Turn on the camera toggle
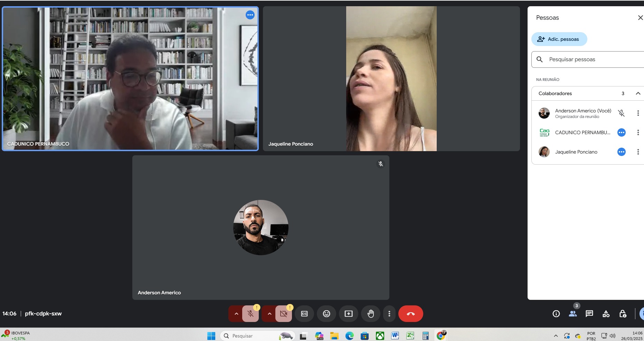The height and width of the screenshot is (341, 644). click(x=284, y=314)
